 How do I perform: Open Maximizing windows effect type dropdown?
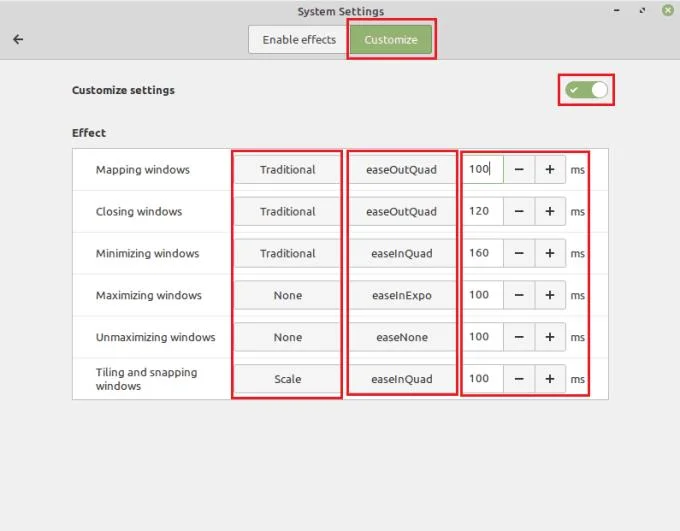288,295
